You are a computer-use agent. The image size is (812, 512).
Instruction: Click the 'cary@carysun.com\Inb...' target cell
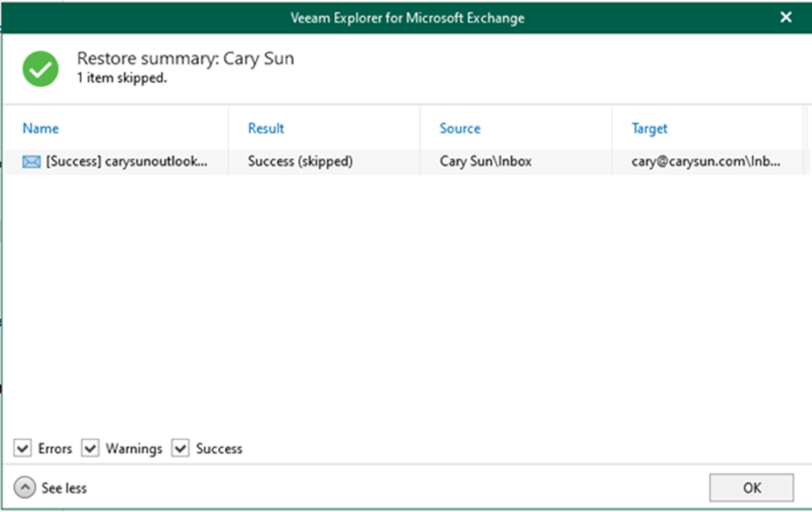[705, 162]
